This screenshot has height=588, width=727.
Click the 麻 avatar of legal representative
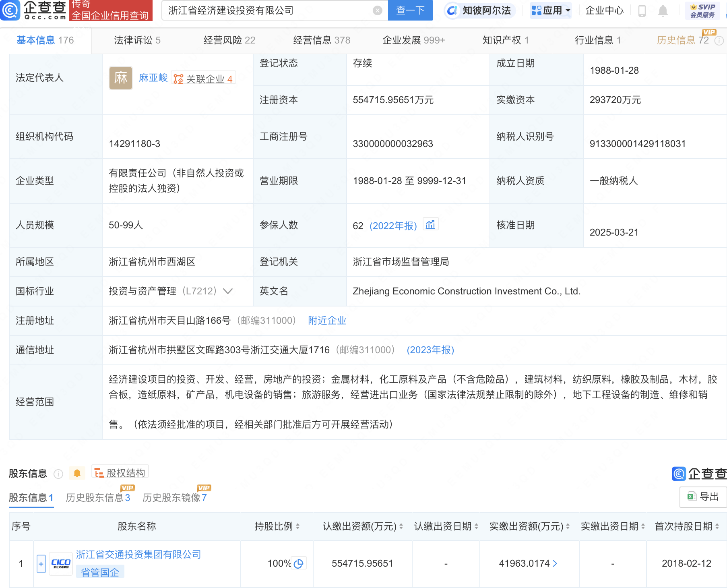pos(121,78)
